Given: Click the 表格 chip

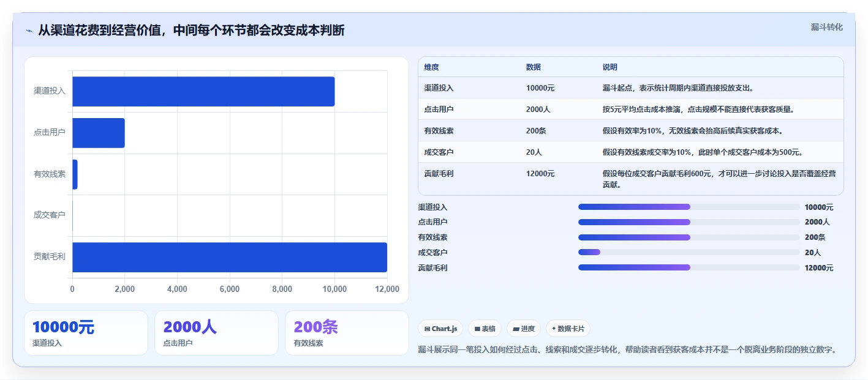Looking at the screenshot, I should pos(485,329).
